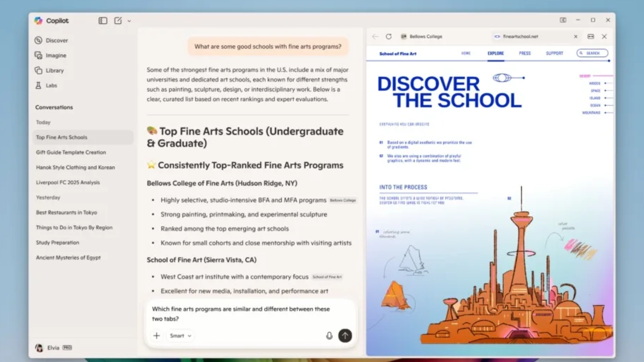This screenshot has height=362, width=644.
Task: Open PRESS in the website navigation
Action: pyautogui.click(x=525, y=53)
